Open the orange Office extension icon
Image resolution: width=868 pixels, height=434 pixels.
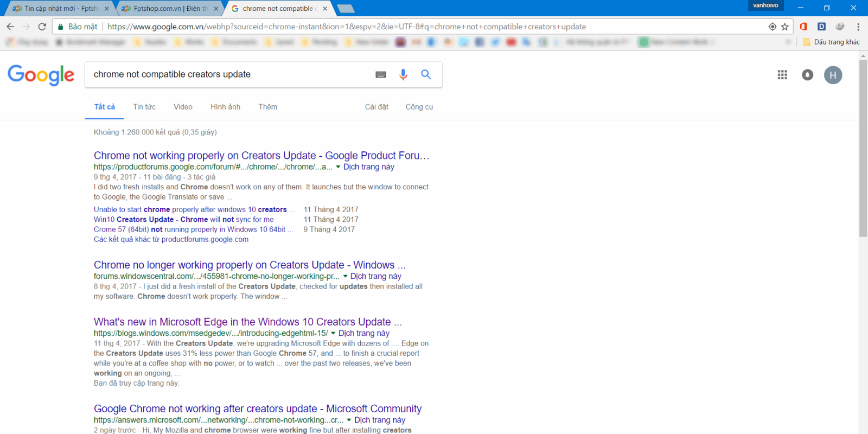click(x=803, y=27)
